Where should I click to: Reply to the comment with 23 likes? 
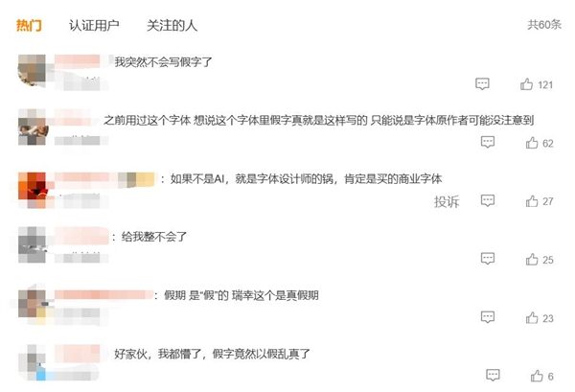[488, 317]
